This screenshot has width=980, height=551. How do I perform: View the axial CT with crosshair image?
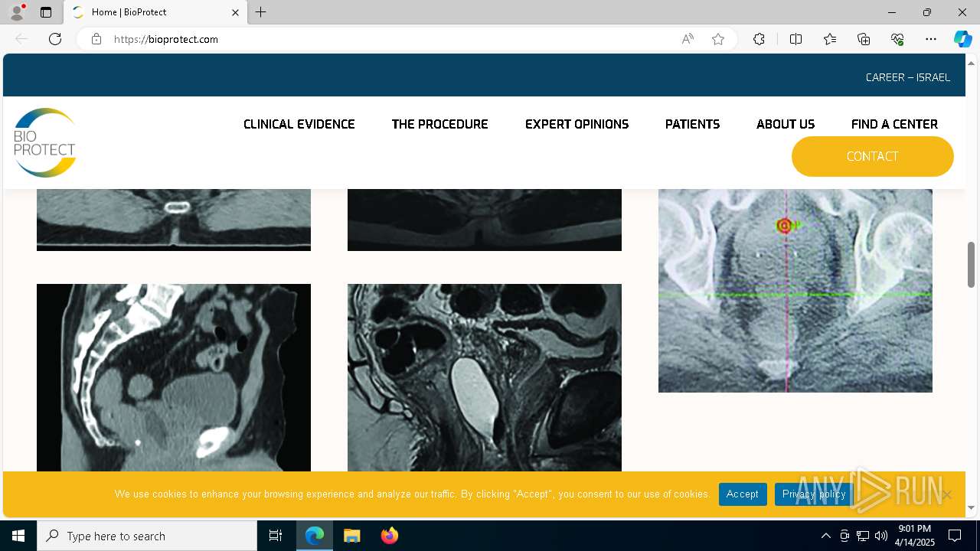tap(795, 291)
